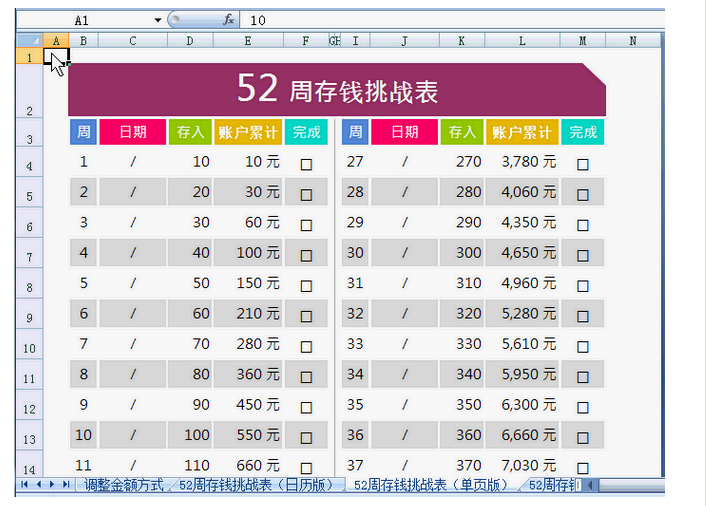Select column J header
Screen dimensions: 706x506
click(404, 41)
